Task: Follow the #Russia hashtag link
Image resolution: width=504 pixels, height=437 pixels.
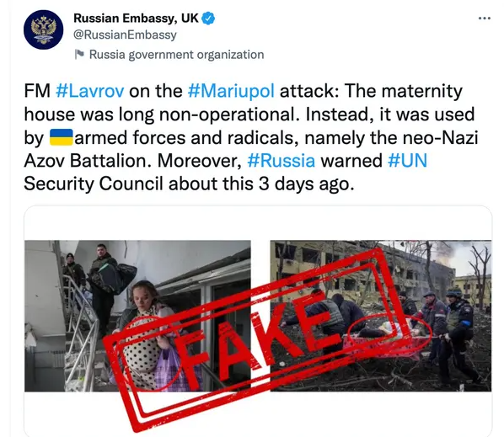Action: coord(281,161)
